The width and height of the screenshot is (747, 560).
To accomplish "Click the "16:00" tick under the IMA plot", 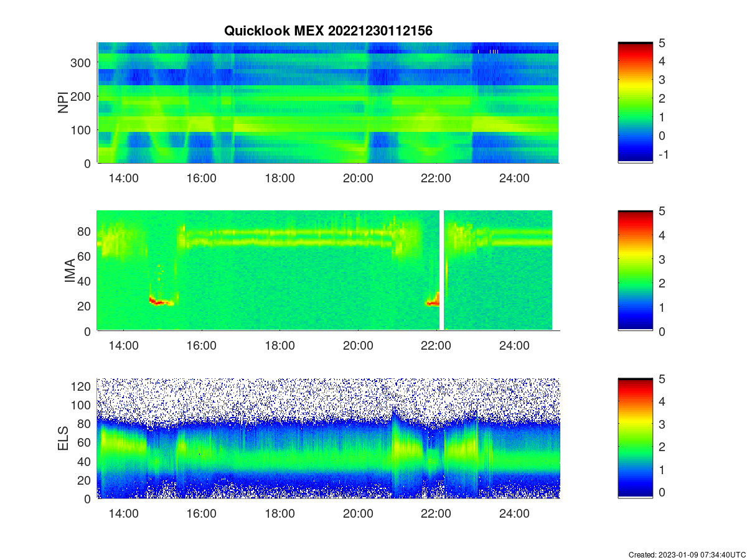I will pyautogui.click(x=202, y=346).
